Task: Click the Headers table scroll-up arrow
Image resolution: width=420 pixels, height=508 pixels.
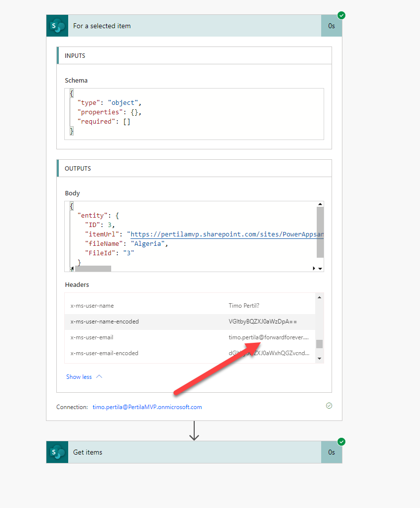Action: click(319, 297)
